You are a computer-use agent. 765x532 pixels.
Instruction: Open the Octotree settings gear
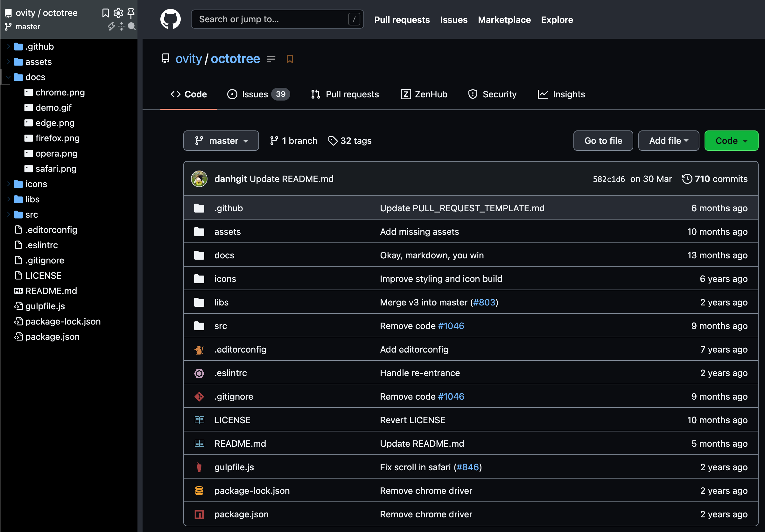coord(118,13)
